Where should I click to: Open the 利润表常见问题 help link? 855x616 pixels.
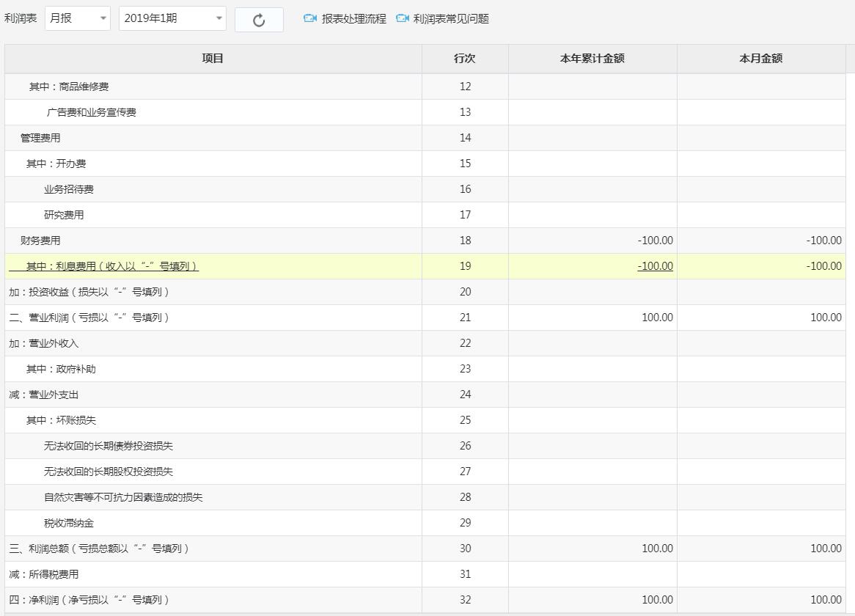[x=452, y=19]
